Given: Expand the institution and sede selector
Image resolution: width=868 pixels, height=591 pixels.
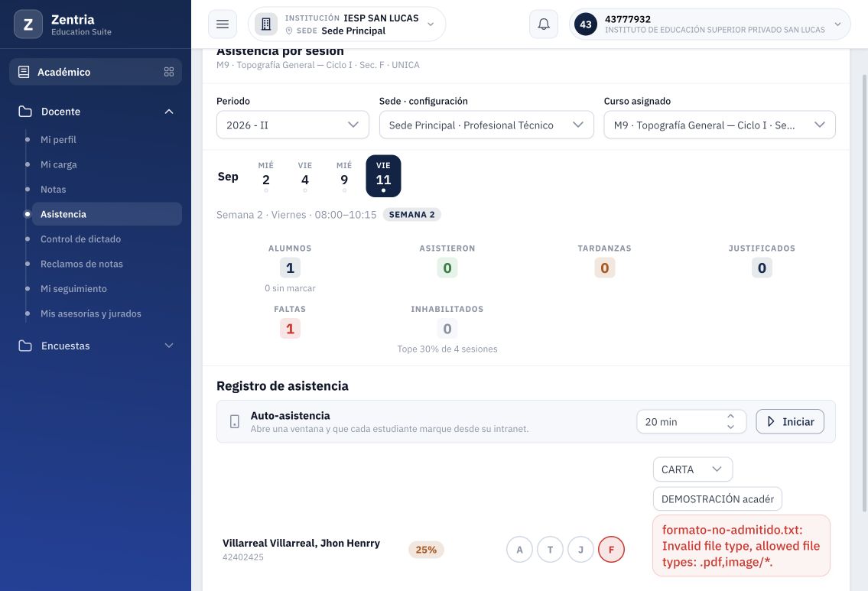Looking at the screenshot, I should point(347,24).
